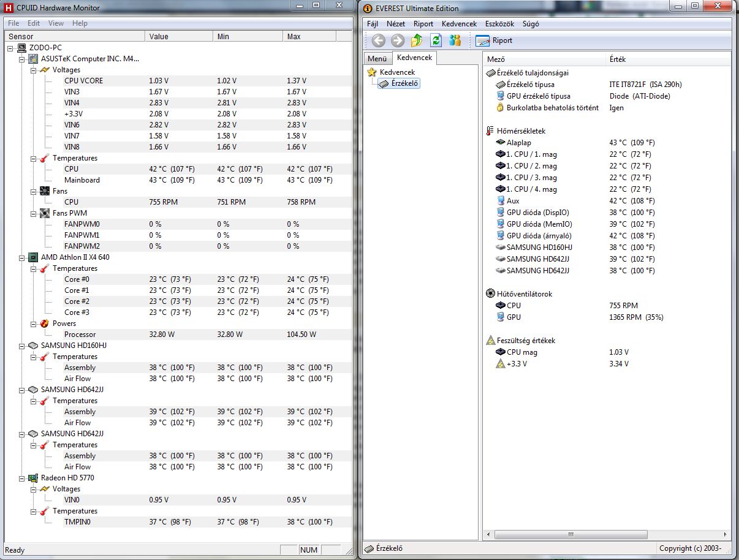
Task: Collapse the ZODO-PC tree node
Action: click(x=10, y=48)
